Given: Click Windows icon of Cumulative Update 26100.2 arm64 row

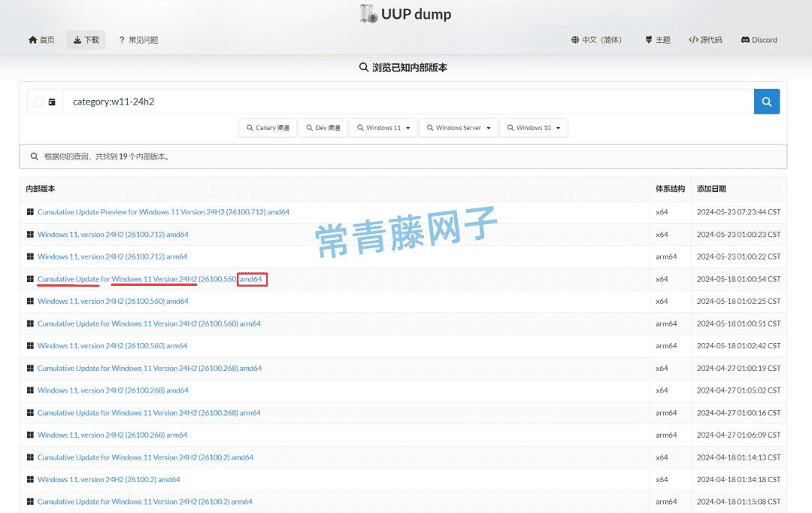Looking at the screenshot, I should [x=30, y=502].
